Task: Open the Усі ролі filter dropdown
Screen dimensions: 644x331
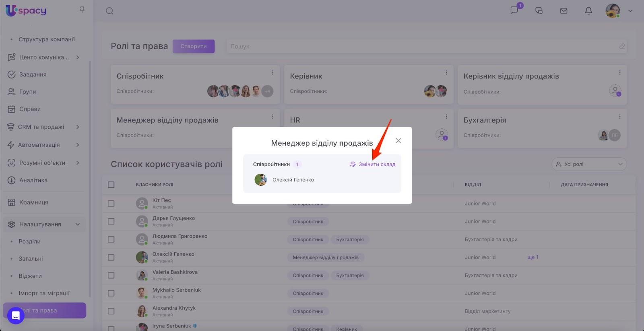Action: pyautogui.click(x=589, y=164)
